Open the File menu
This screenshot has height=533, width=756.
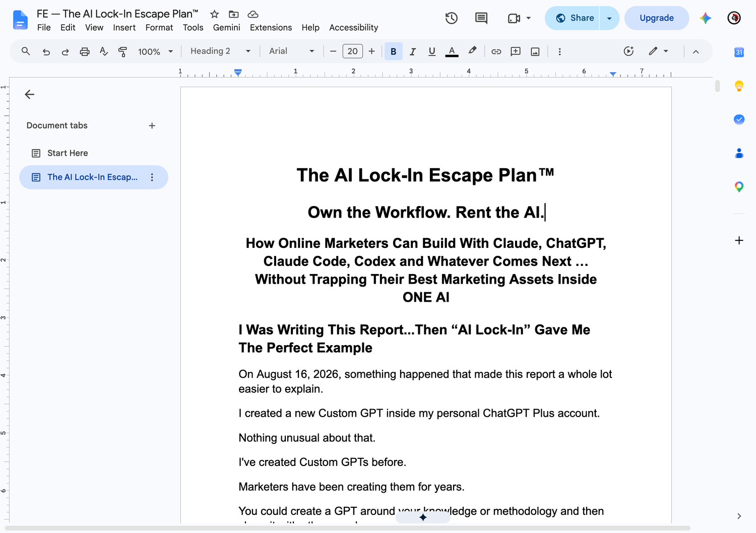coord(44,28)
